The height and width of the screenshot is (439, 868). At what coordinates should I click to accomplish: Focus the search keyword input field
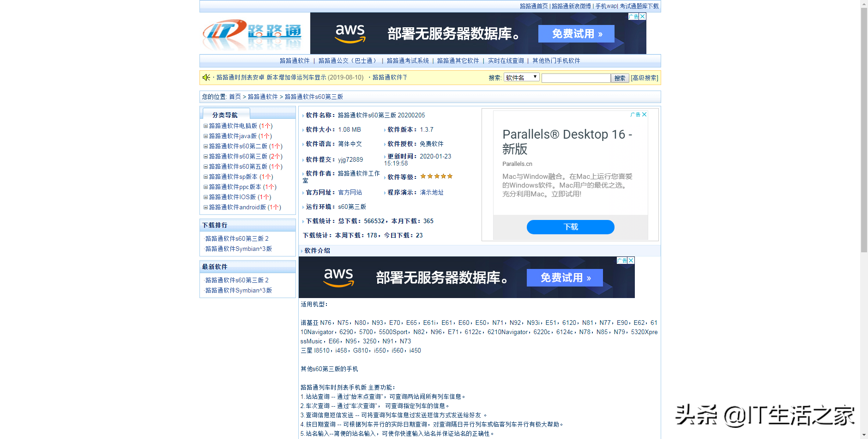576,78
